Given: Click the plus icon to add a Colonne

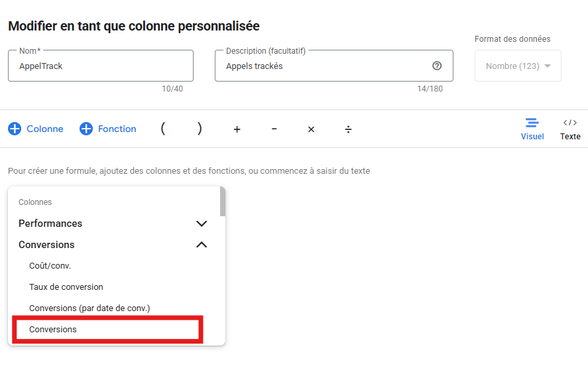Looking at the screenshot, I should coord(15,129).
